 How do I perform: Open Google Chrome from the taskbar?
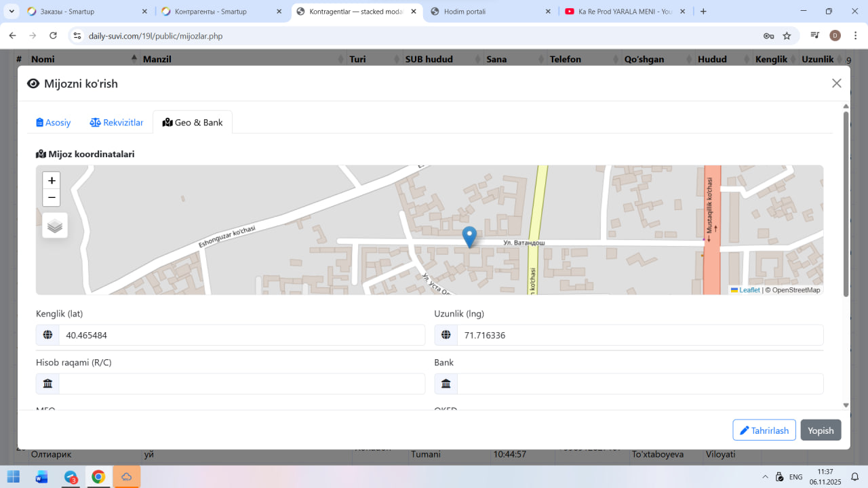click(x=98, y=476)
